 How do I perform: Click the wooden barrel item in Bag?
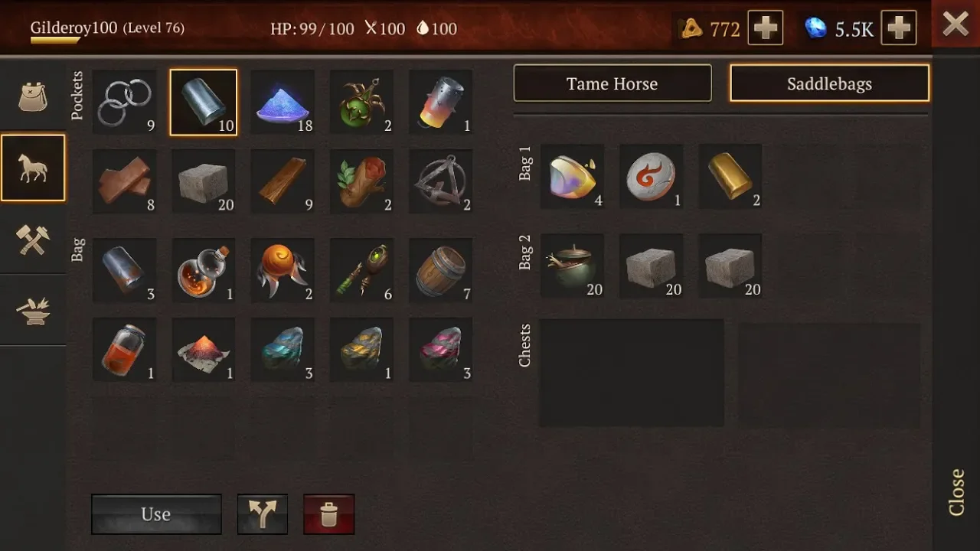pyautogui.click(x=441, y=270)
